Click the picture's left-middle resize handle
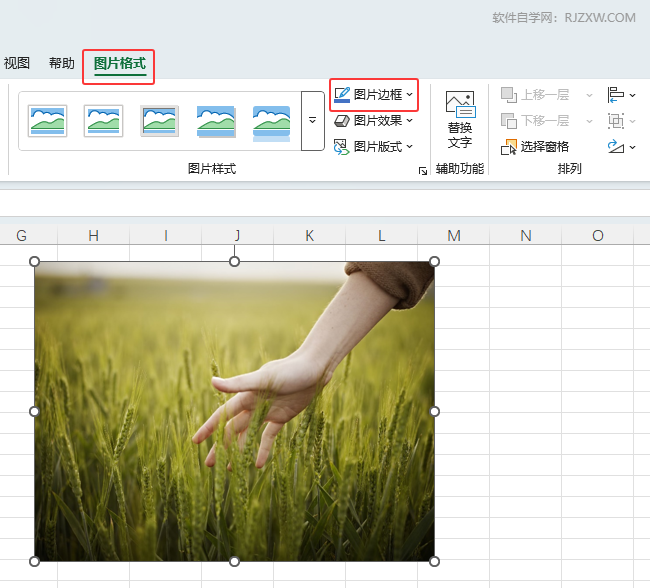Viewport: 650px width, 588px height. (34, 411)
